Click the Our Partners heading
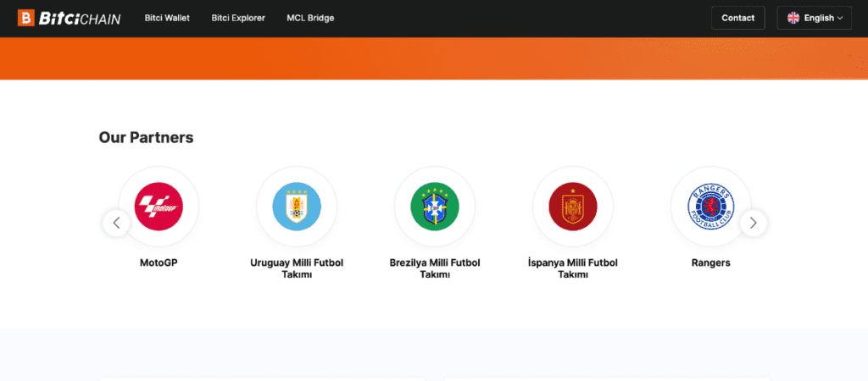 click(146, 138)
